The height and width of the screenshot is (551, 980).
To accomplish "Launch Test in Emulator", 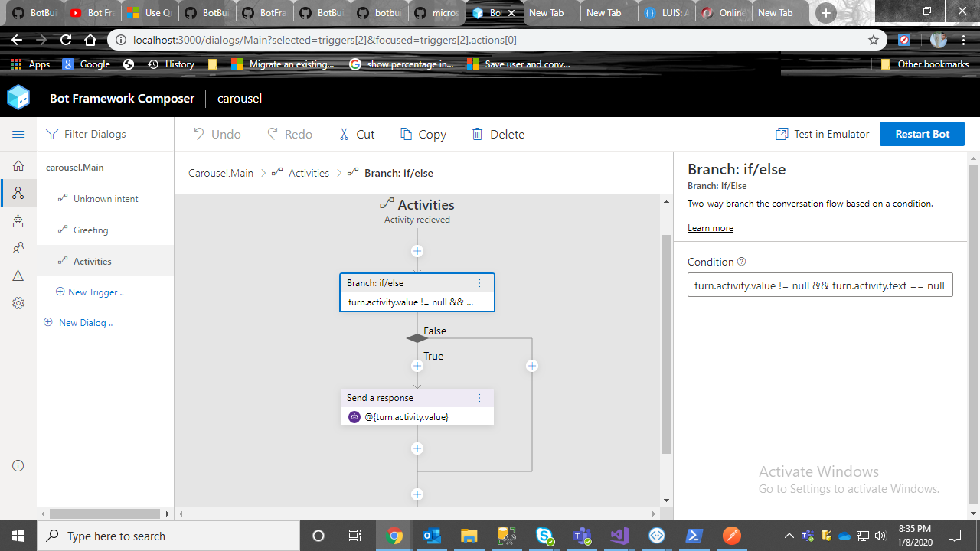I will click(822, 134).
